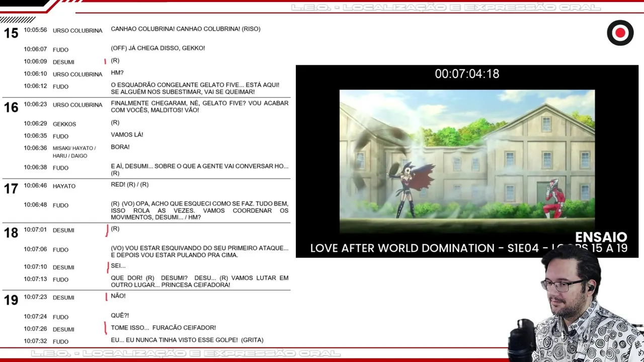
Task: Click timecode 10:07:32
Action: [35, 341]
